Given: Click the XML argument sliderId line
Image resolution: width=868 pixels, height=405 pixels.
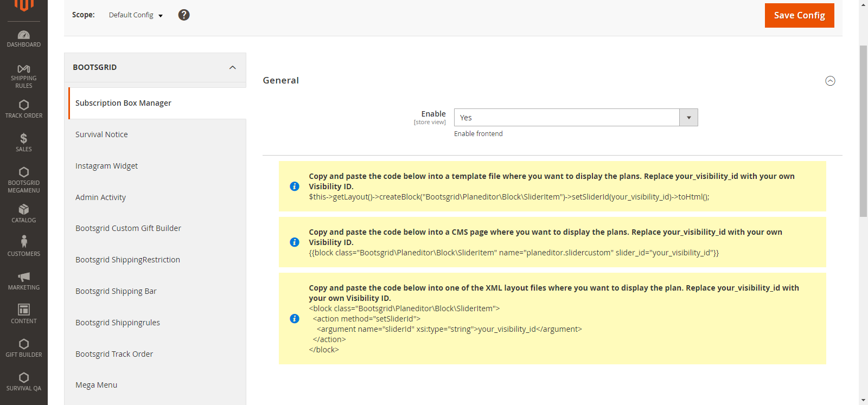Looking at the screenshot, I should (449, 329).
